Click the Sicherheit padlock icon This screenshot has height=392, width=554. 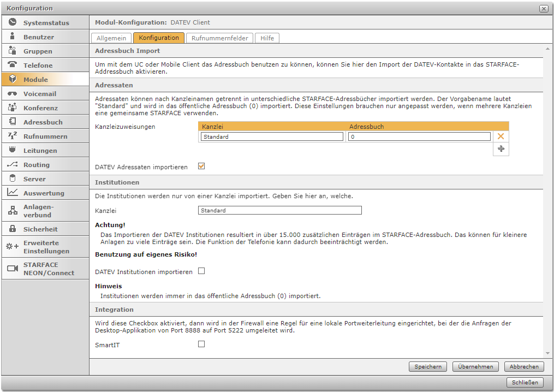click(13, 229)
